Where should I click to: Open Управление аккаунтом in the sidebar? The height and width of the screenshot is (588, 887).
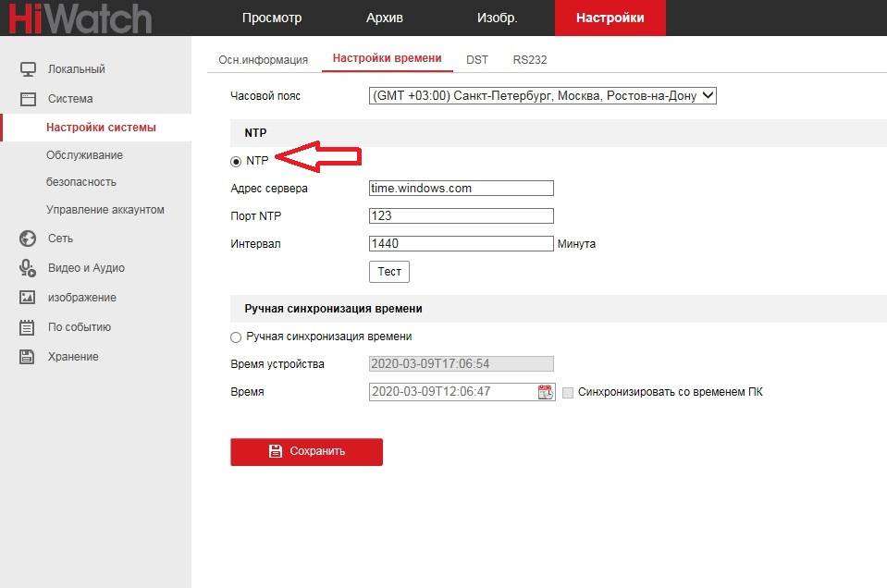coord(105,210)
